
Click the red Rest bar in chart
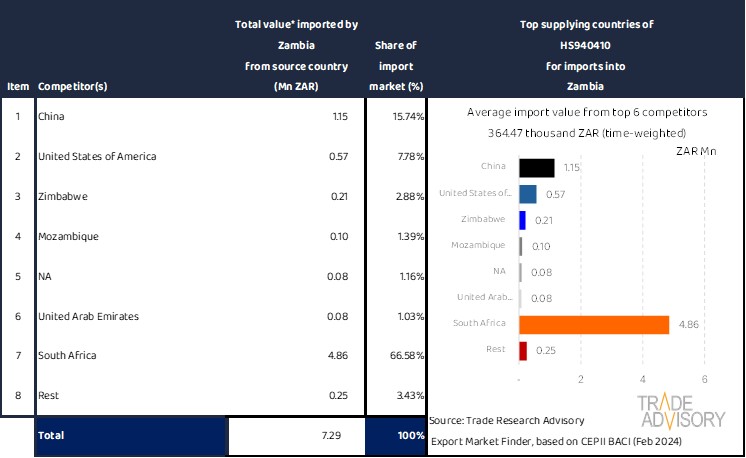(523, 350)
